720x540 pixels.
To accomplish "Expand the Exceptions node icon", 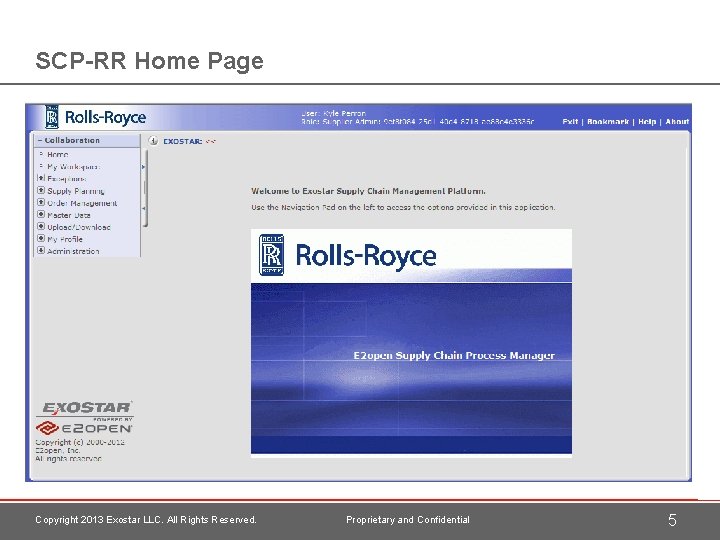I will click(41, 178).
